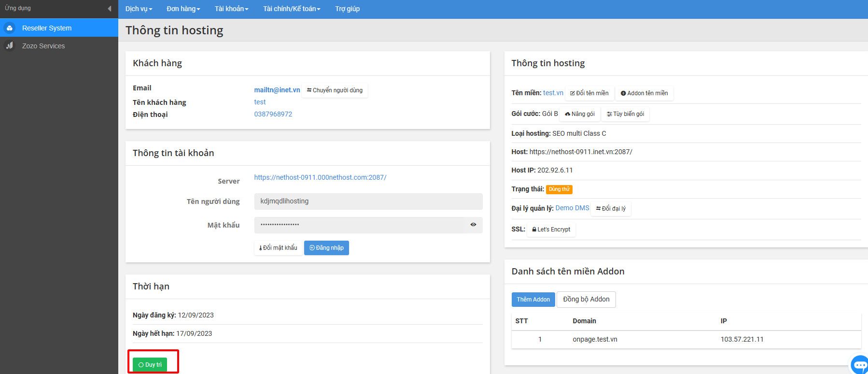Click the Thêm Addon button

pyautogui.click(x=533, y=300)
